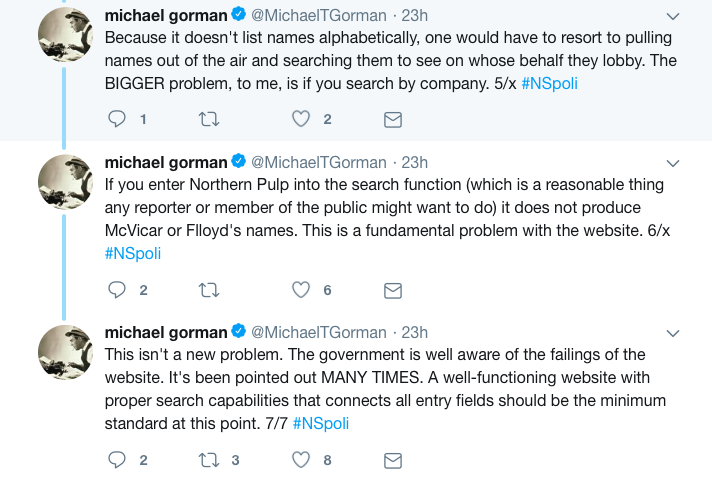Open @MichaelTGorman handle on the 6/x tweet

pyautogui.click(x=318, y=162)
